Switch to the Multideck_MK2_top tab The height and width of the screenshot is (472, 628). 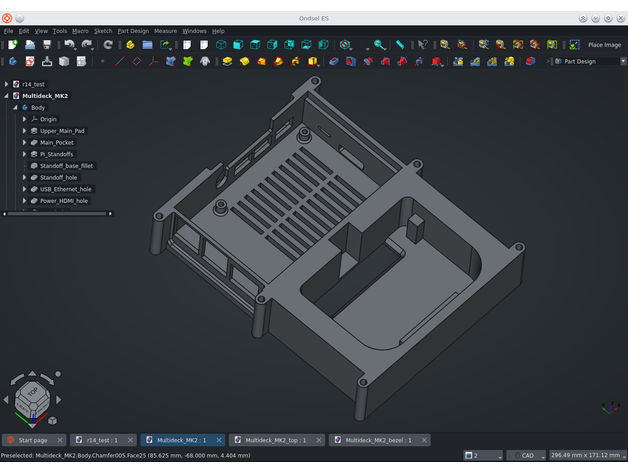[275, 440]
